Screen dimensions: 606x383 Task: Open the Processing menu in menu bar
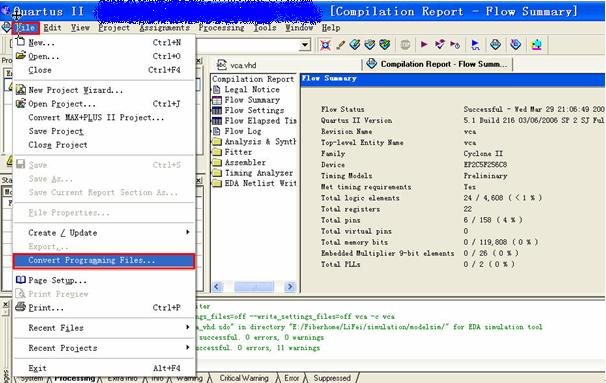(221, 28)
